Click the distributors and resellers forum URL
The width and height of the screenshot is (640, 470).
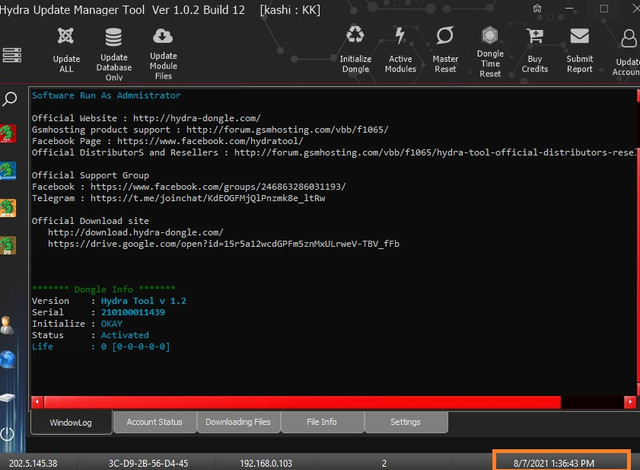coord(435,153)
